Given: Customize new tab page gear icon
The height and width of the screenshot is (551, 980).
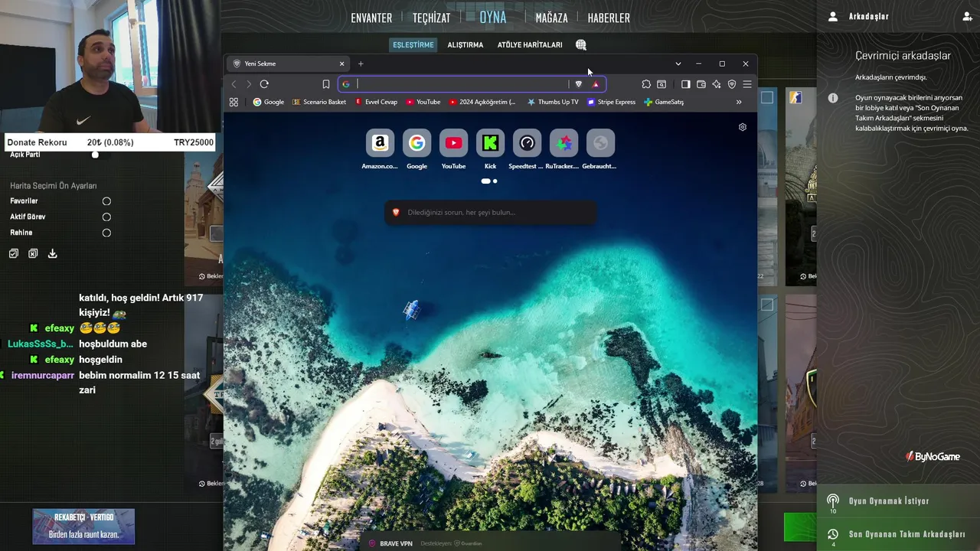Looking at the screenshot, I should (x=743, y=127).
